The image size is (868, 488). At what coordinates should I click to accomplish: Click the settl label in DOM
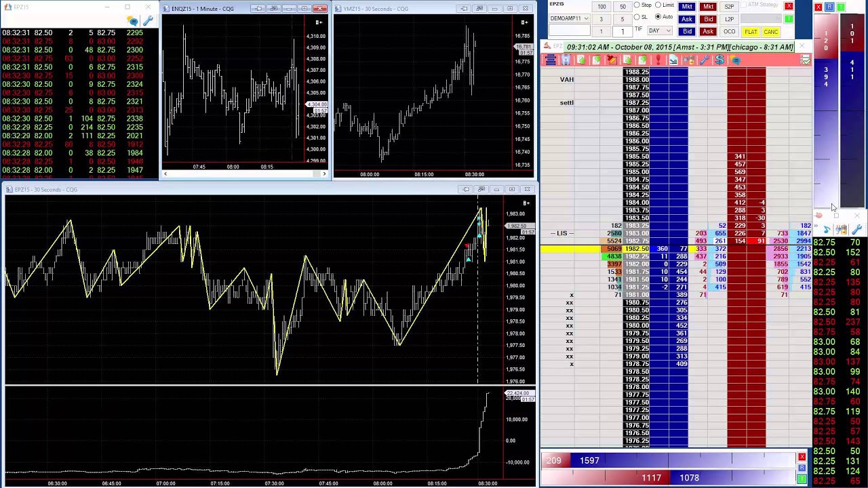[567, 102]
